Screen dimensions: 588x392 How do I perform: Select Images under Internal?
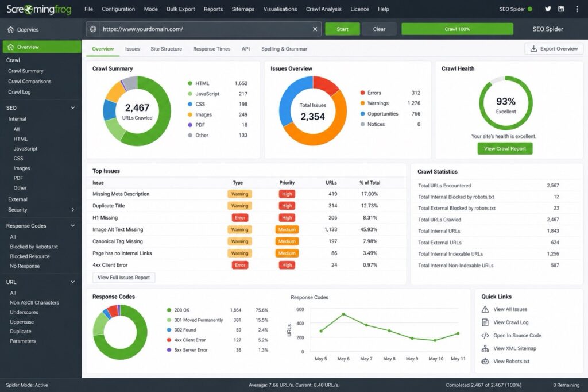tap(22, 168)
